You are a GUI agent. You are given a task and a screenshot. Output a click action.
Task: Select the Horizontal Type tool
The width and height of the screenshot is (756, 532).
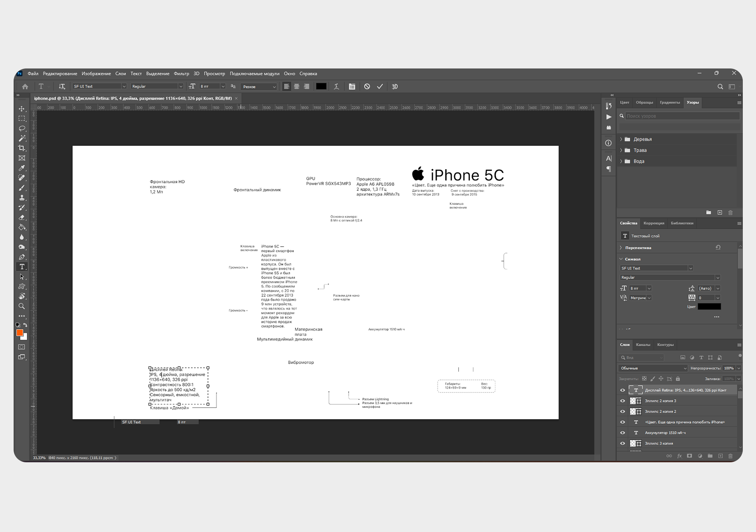pos(22,267)
